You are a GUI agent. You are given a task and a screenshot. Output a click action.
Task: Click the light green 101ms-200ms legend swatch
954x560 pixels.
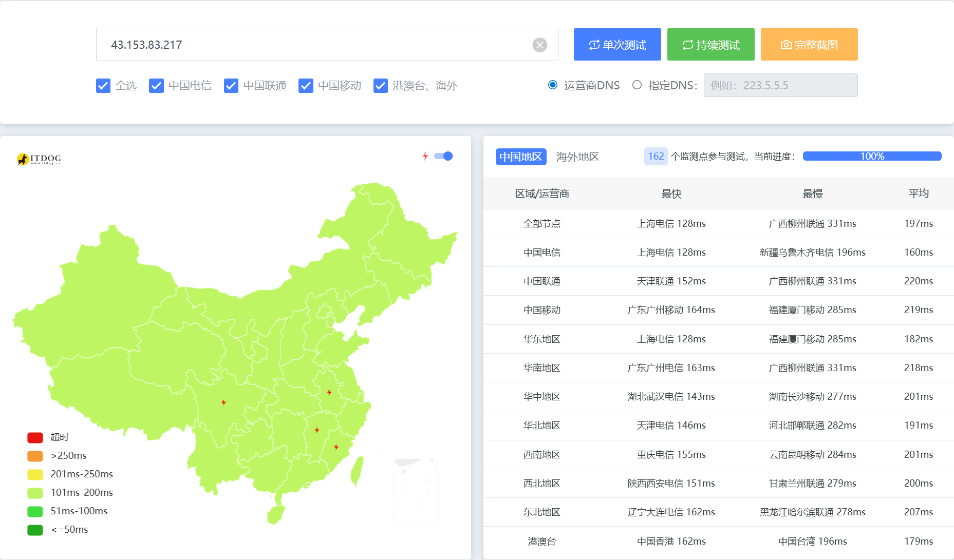tap(35, 493)
